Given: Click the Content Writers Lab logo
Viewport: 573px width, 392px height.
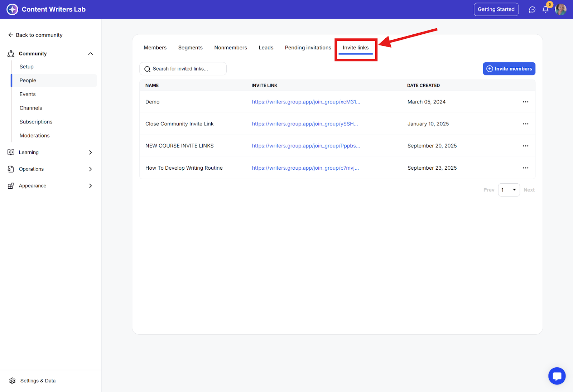Looking at the screenshot, I should 12,9.
